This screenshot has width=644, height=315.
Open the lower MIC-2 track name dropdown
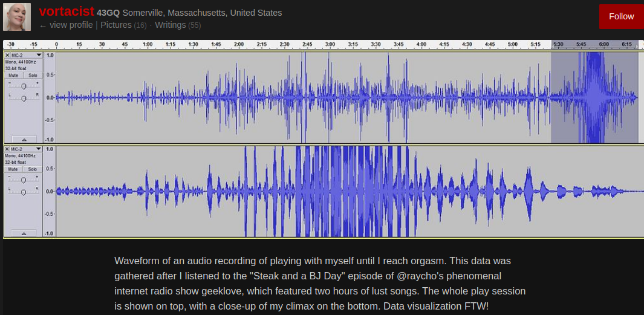pos(39,149)
